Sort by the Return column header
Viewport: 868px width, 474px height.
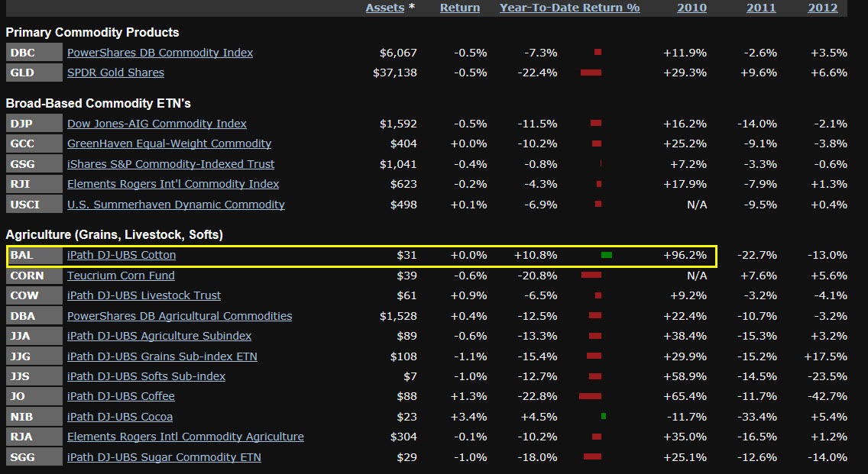pyautogui.click(x=460, y=8)
